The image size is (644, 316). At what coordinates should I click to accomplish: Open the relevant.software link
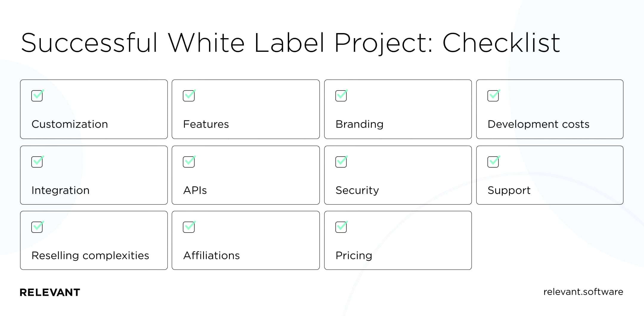click(583, 292)
